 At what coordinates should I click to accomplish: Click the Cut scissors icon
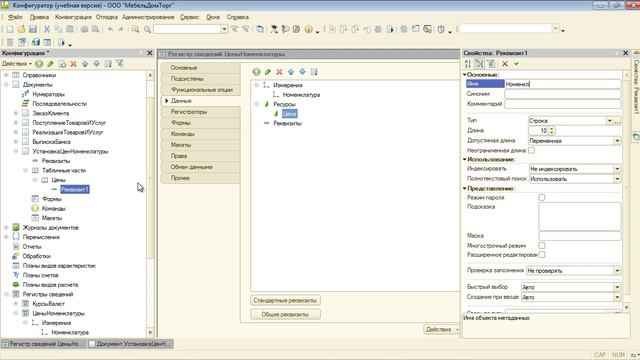pos(47,29)
